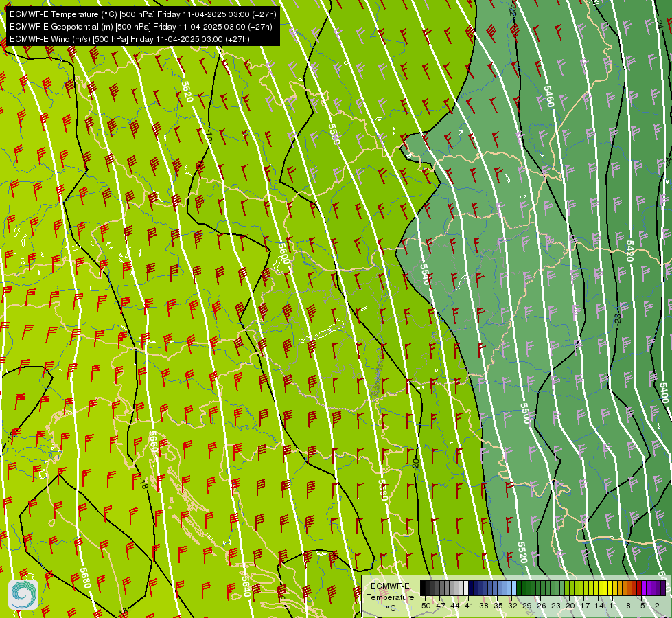Screen dimensions: 672x618
Task: Click the -38 value on the legend scale
Action: [483, 606]
